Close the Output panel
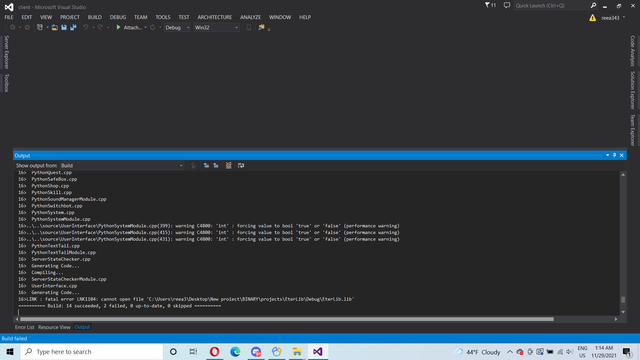This screenshot has height=360, width=640. pos(622,156)
